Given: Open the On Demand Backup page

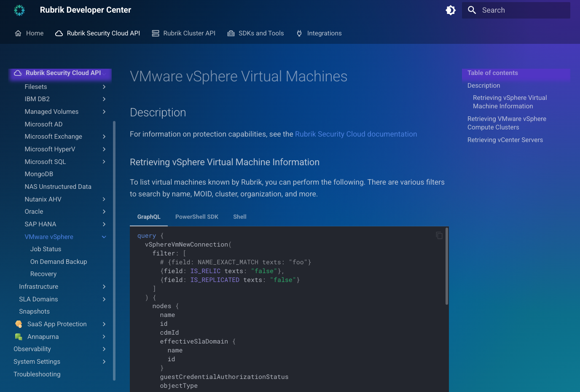Looking at the screenshot, I should coord(59,262).
